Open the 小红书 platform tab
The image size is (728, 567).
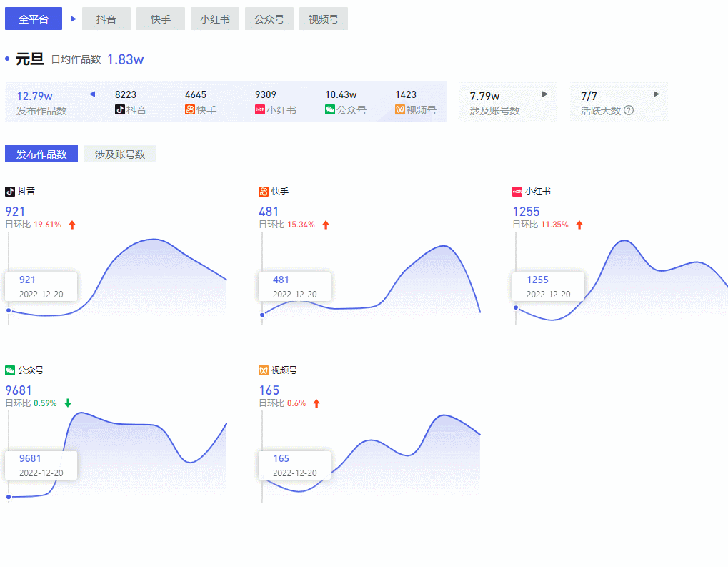(215, 19)
